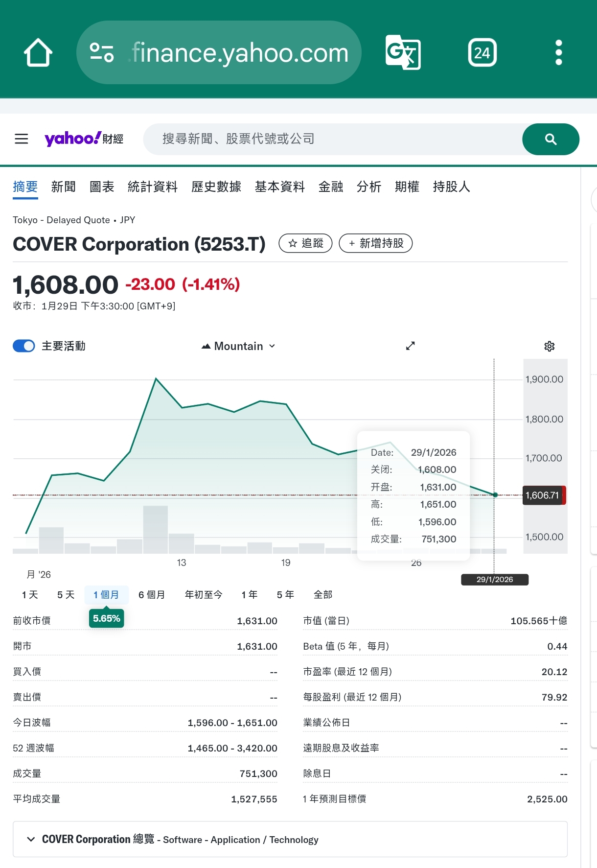This screenshot has height=868, width=597.
Task: Click the 追蹤 follow button
Action: pyautogui.click(x=305, y=243)
